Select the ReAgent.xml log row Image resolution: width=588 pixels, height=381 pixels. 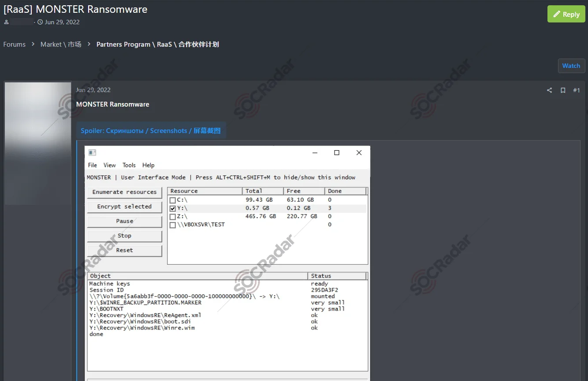pos(227,315)
